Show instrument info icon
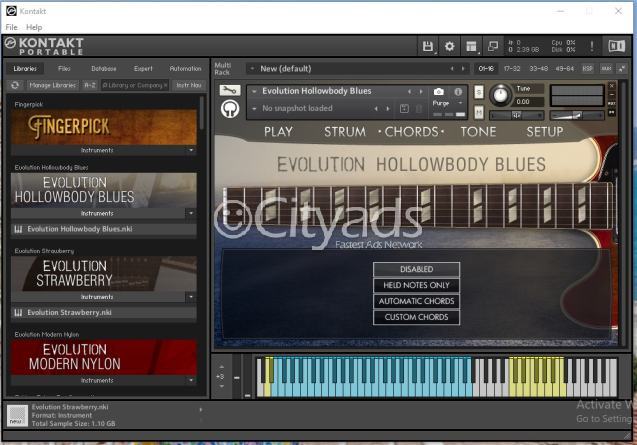Screen dimensions: 637x445 (x=458, y=92)
